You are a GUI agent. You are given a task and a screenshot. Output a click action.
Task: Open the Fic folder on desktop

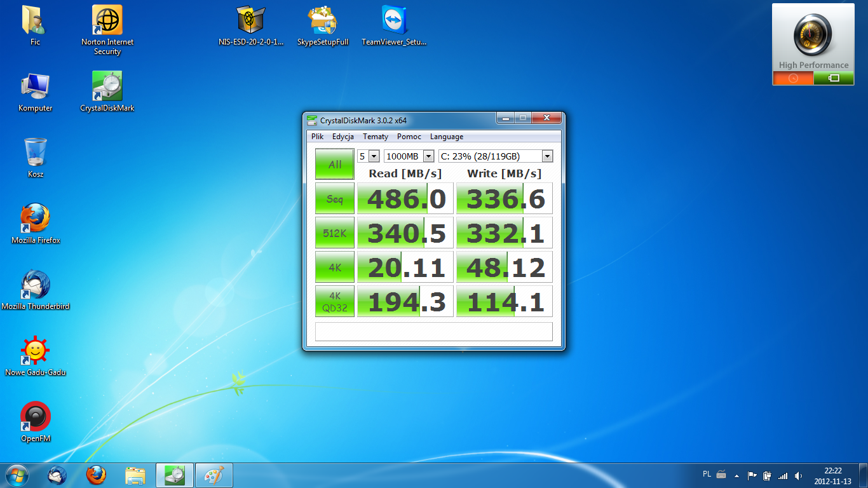click(35, 25)
